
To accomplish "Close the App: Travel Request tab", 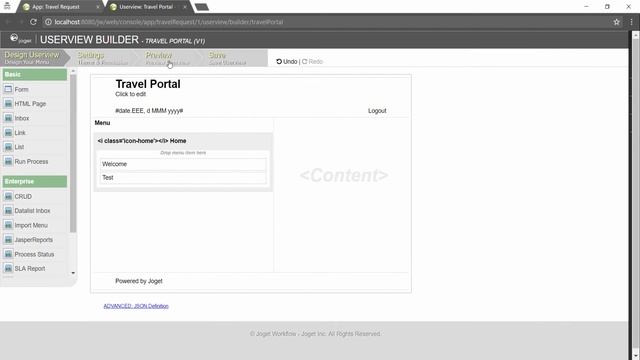I will tap(98, 7).
